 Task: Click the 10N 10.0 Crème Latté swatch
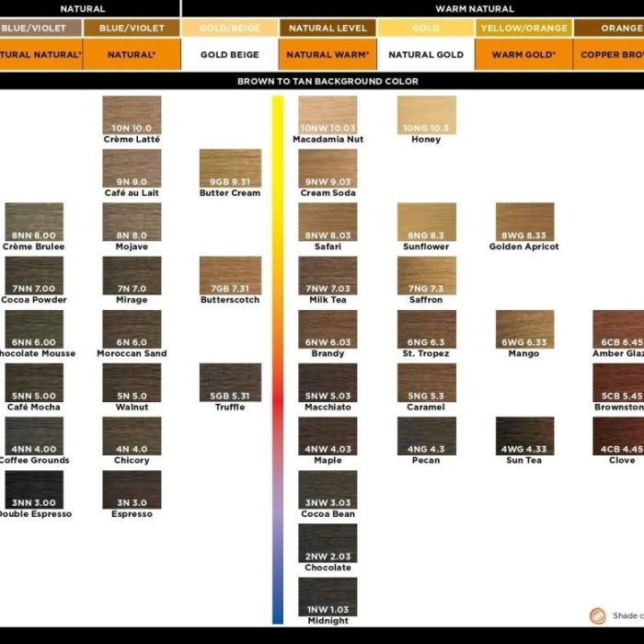pos(132,115)
